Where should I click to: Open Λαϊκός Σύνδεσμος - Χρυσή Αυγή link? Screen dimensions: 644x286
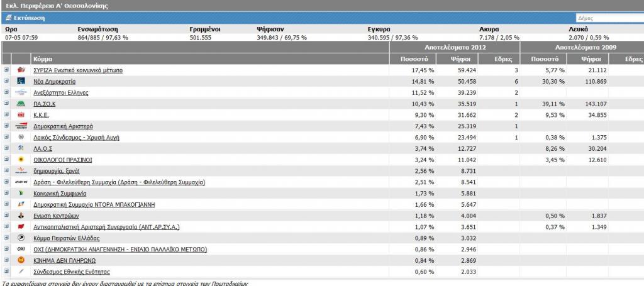click(76, 138)
